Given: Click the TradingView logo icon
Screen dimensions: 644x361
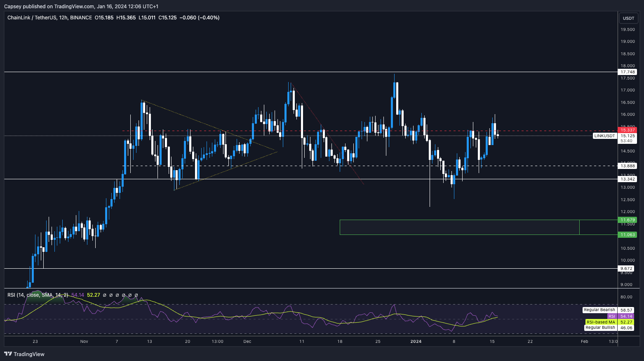Looking at the screenshot, I should 8,354.
